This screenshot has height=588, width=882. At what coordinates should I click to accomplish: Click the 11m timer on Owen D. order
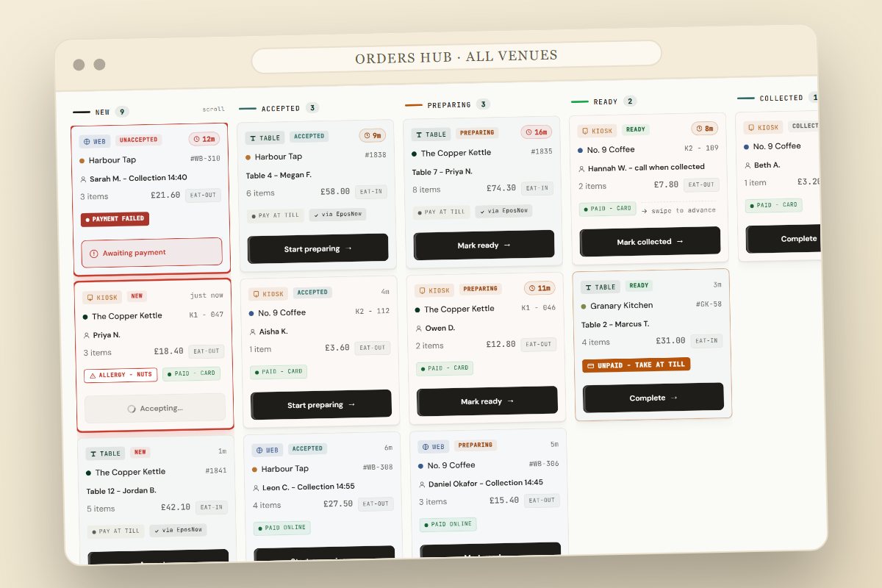[539, 288]
